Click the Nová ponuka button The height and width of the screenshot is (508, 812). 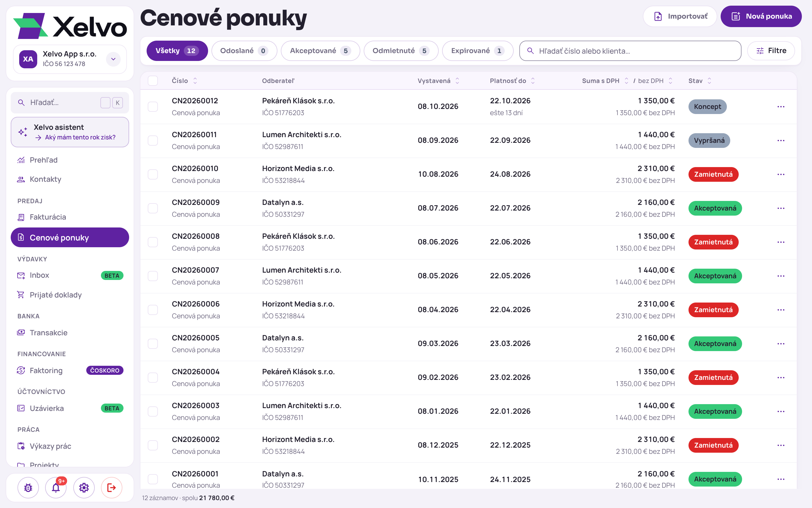coord(761,16)
